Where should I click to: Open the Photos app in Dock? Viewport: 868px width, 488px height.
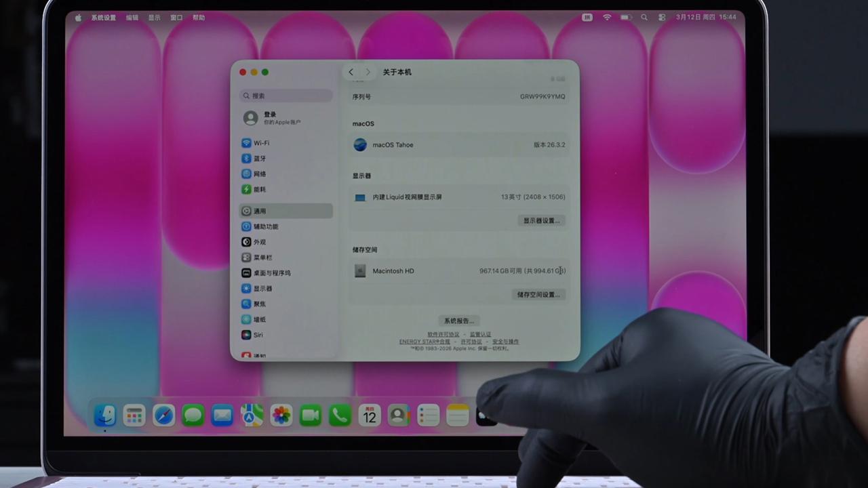pos(281,415)
